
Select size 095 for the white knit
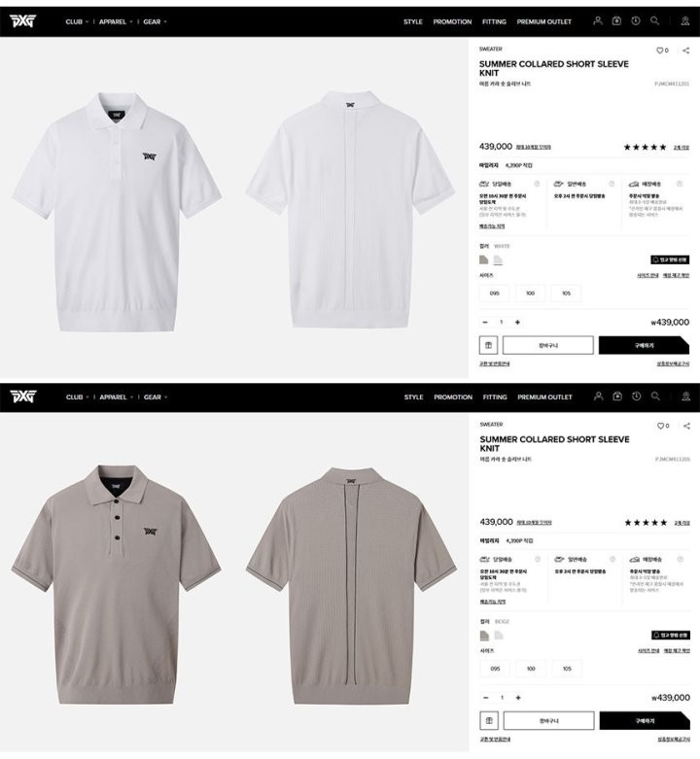click(494, 293)
